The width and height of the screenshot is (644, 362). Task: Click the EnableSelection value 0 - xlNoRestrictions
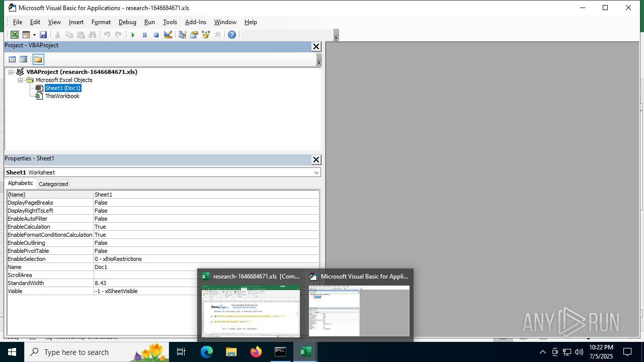click(x=206, y=259)
